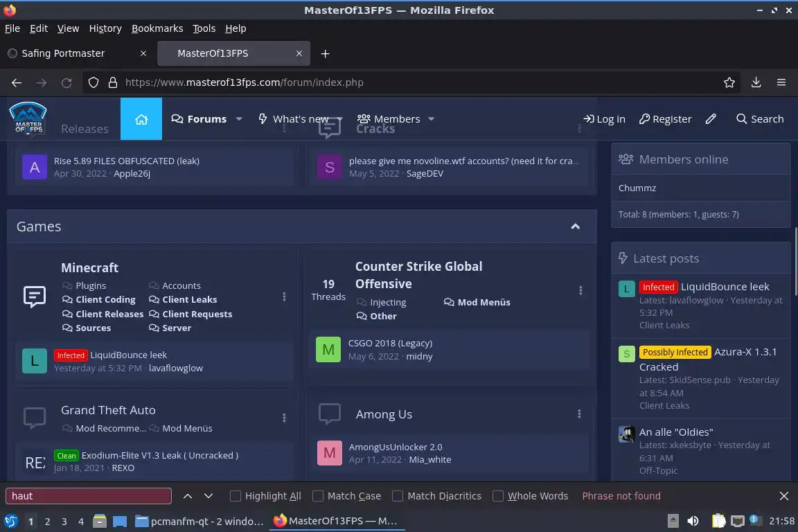This screenshot has height=532, width=798.
Task: Open the Firefox hamburger menu
Action: pos(781,82)
